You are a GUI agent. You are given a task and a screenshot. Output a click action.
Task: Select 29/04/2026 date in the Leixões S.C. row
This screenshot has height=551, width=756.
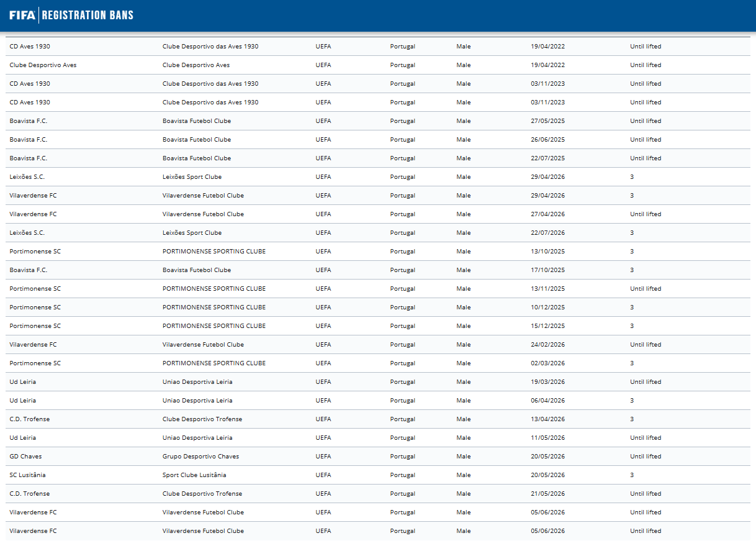[548, 177]
